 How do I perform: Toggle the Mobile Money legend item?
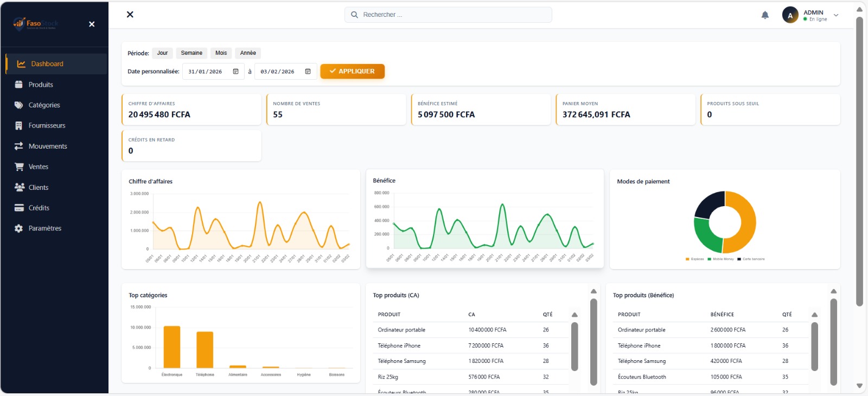[x=720, y=259]
